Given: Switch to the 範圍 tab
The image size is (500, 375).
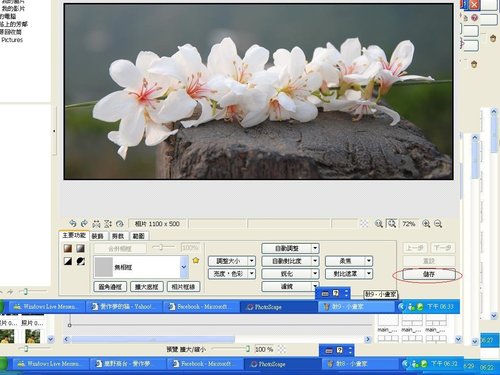Looking at the screenshot, I should click(x=138, y=236).
